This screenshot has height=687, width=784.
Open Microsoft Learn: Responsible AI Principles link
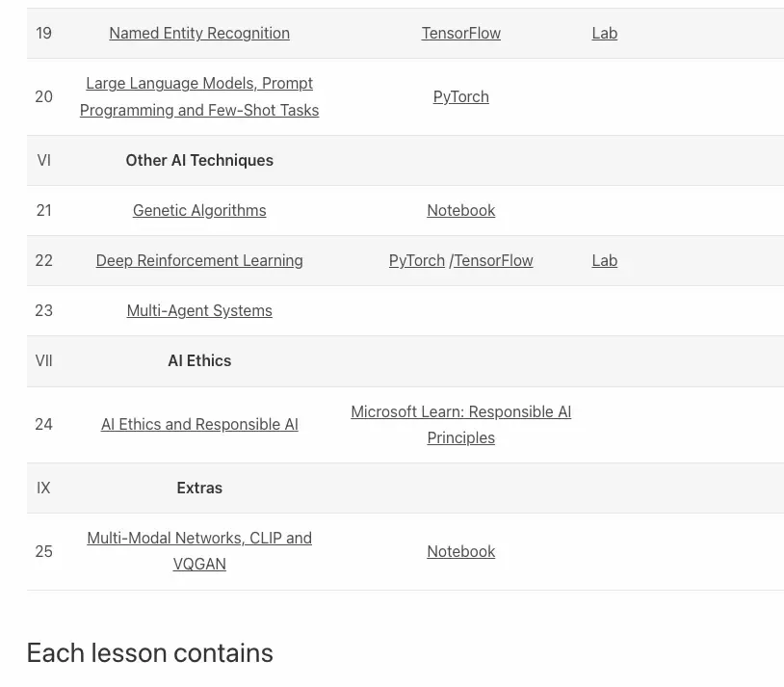coord(461,424)
